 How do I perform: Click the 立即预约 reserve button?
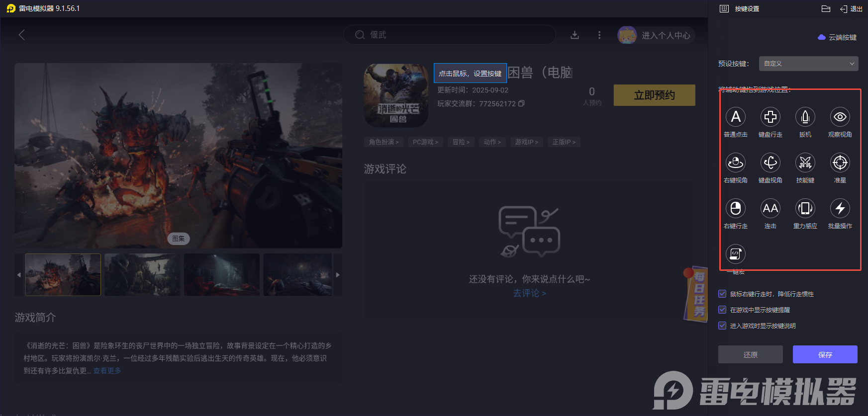point(655,95)
